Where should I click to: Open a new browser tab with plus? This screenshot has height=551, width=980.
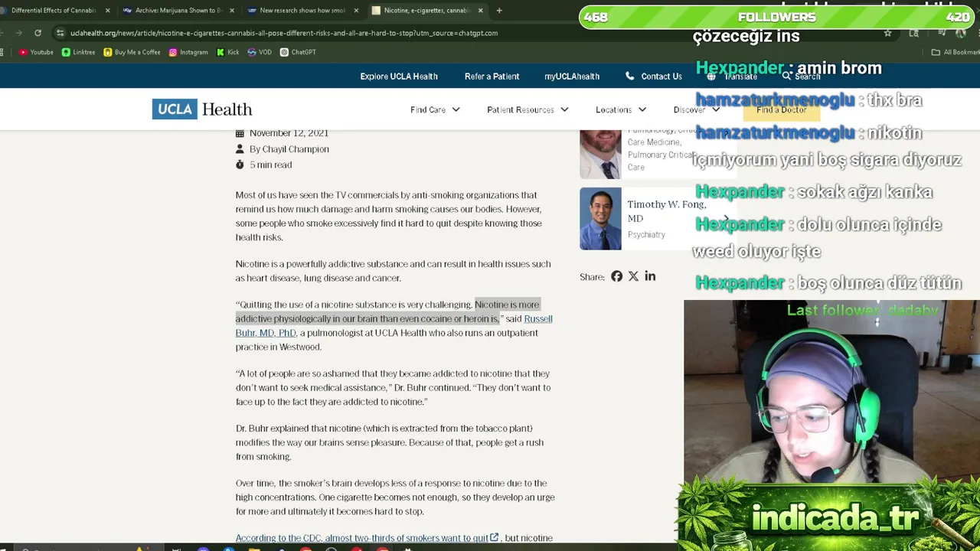coord(499,11)
